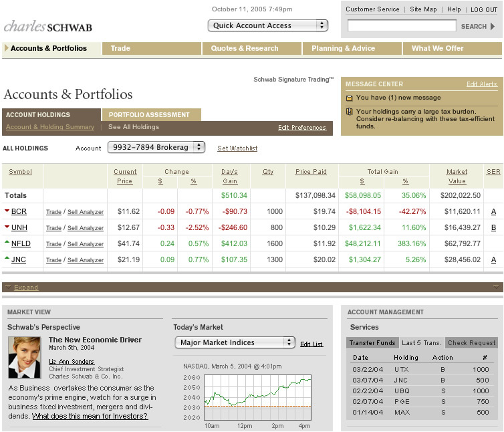Click Totals market value $202,022.50
The width and height of the screenshot is (504, 432).
461,195
